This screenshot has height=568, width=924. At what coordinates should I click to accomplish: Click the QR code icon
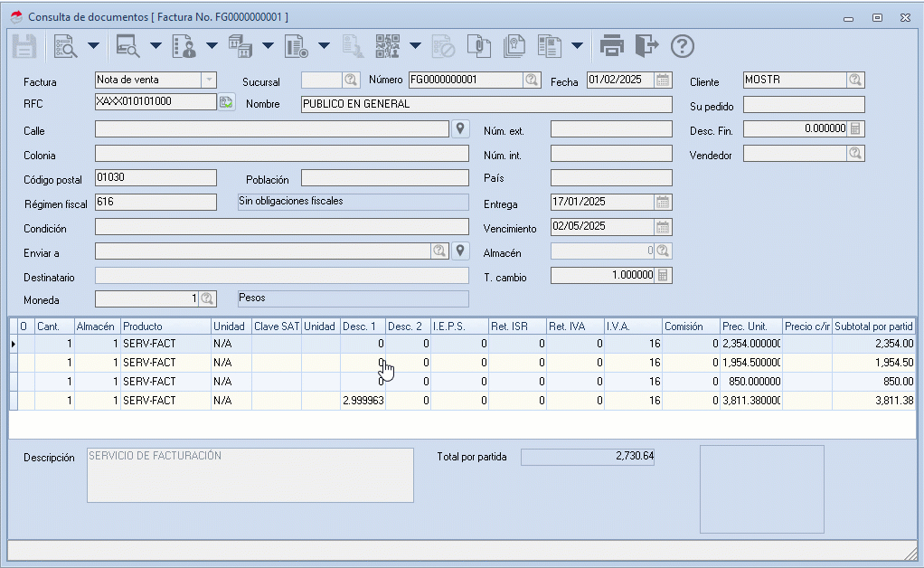[387, 46]
